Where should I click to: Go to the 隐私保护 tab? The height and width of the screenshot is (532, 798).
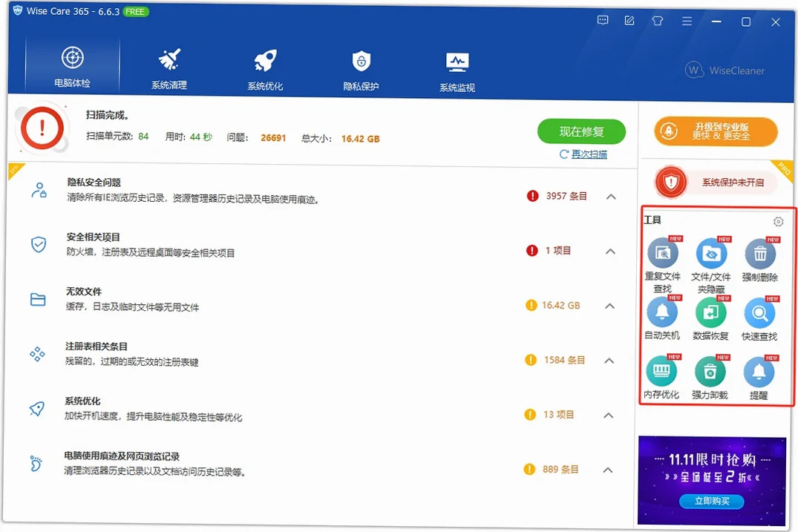click(361, 70)
